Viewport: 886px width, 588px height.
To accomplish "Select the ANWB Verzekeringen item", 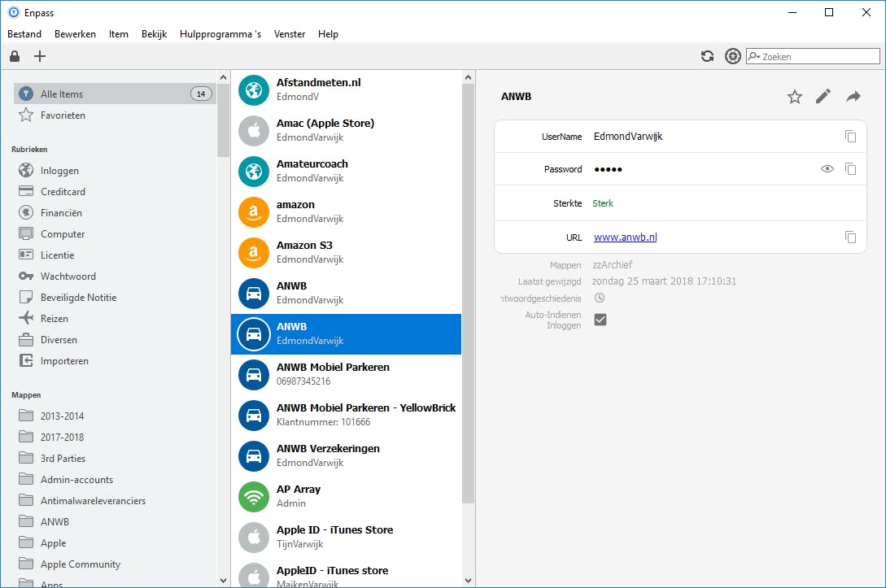I will [x=346, y=455].
